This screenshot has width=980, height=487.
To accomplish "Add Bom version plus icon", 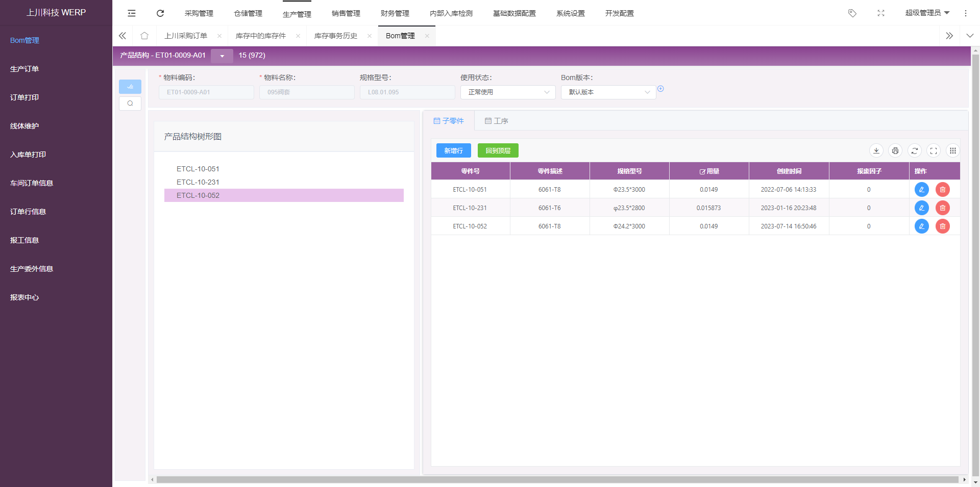I will click(x=660, y=89).
